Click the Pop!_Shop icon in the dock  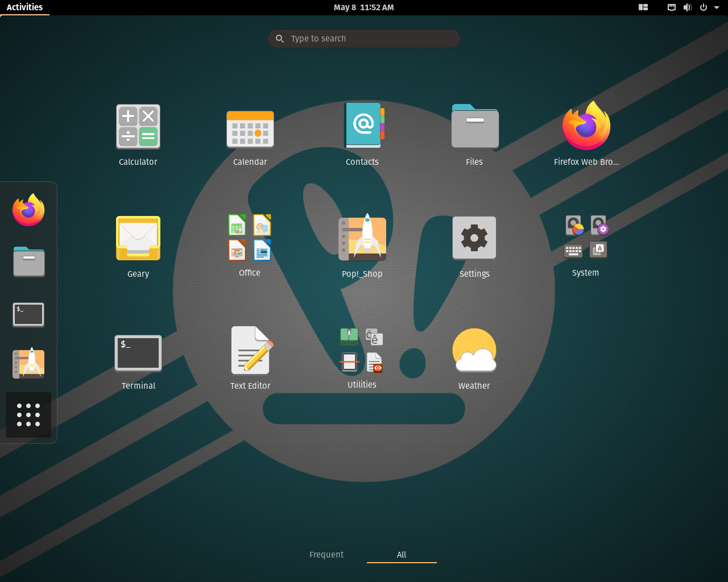point(28,363)
